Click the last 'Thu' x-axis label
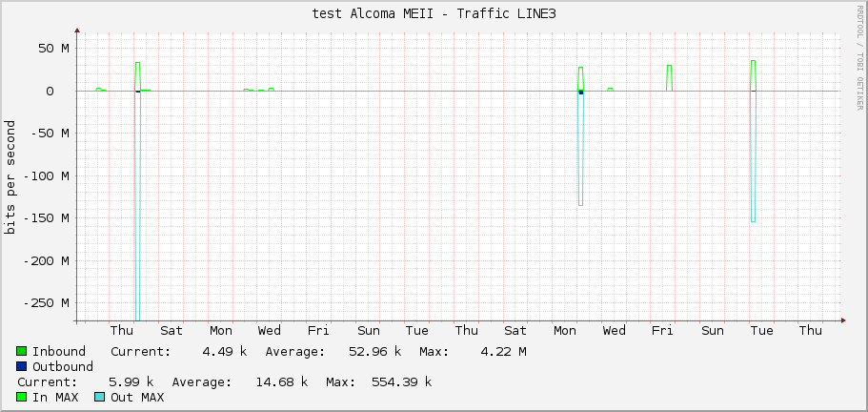Image resolution: width=868 pixels, height=412 pixels. [811, 331]
